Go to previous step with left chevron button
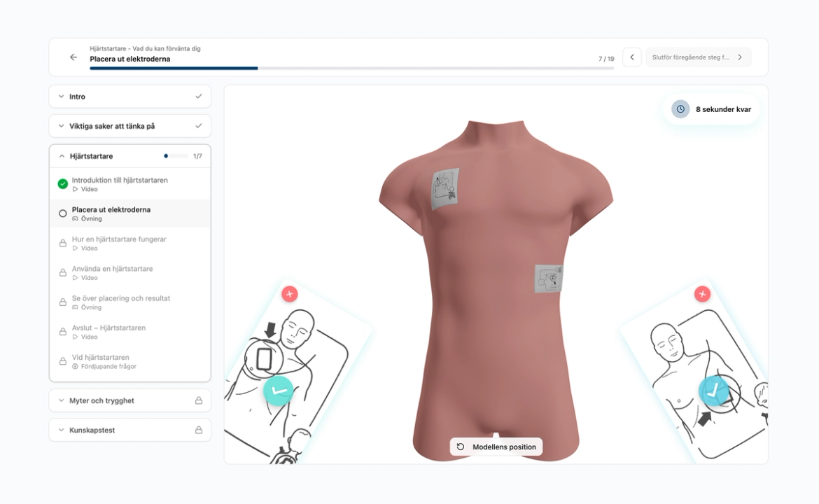Viewport: 819px width, 504px height. [x=632, y=57]
